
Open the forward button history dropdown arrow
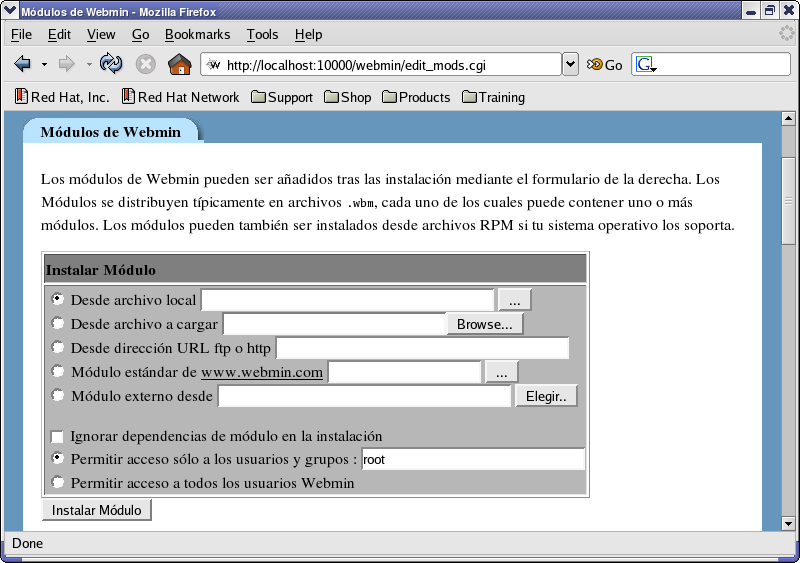(x=89, y=65)
